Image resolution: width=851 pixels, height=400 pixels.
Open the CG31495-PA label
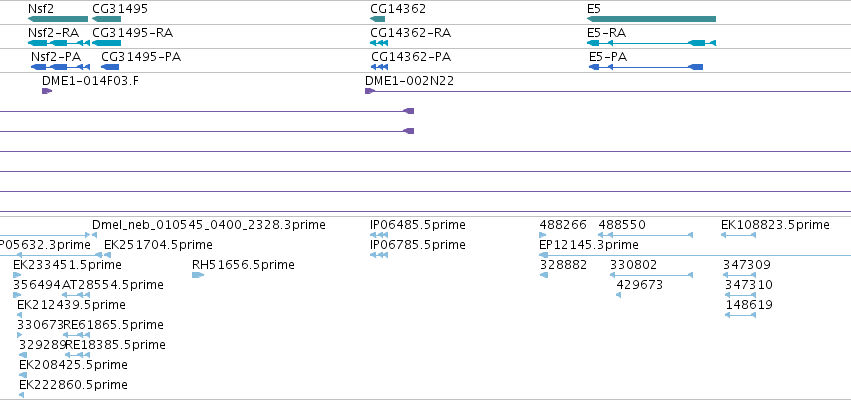click(x=141, y=56)
